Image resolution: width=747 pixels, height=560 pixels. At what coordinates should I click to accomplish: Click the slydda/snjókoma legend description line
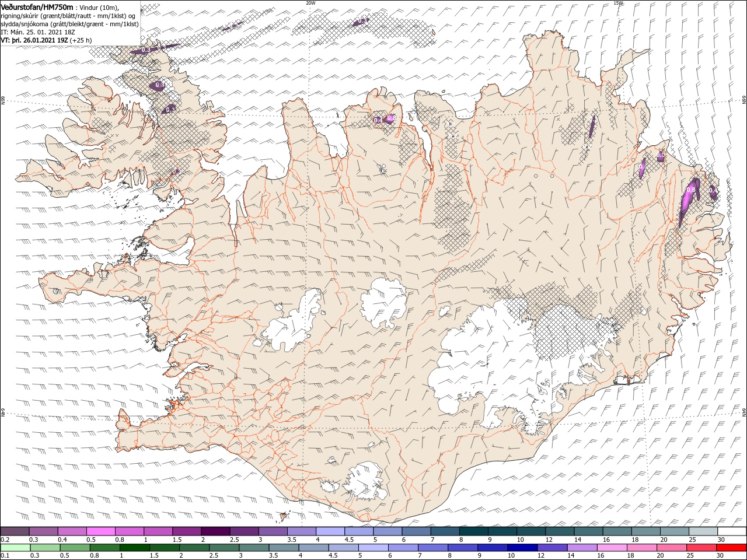coord(70,24)
